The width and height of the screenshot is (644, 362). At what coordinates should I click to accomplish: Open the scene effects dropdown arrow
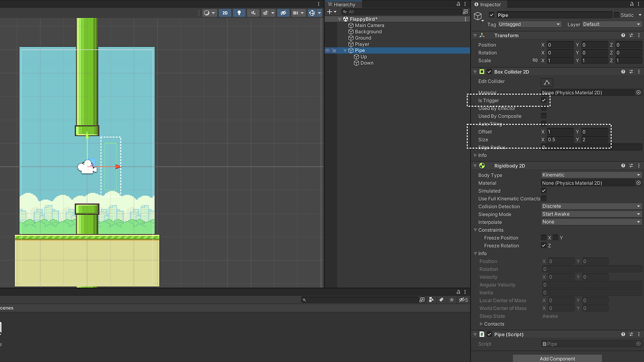[273, 13]
